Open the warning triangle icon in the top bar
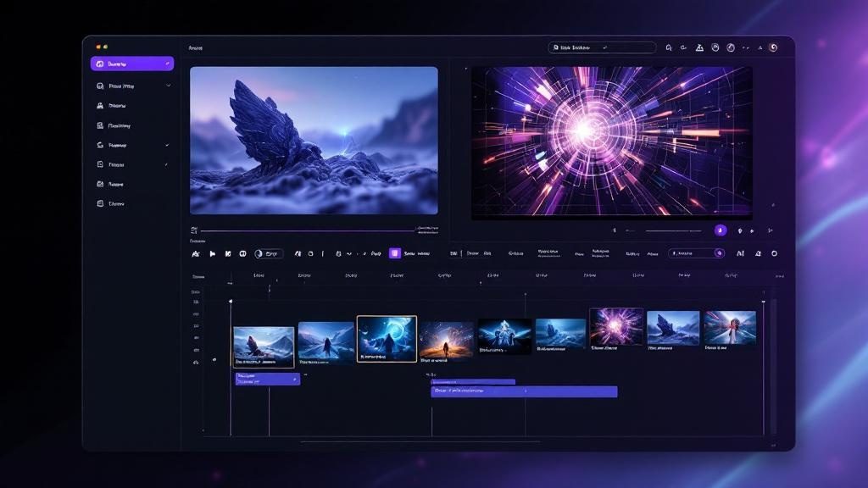The height and width of the screenshot is (488, 868). 699,48
